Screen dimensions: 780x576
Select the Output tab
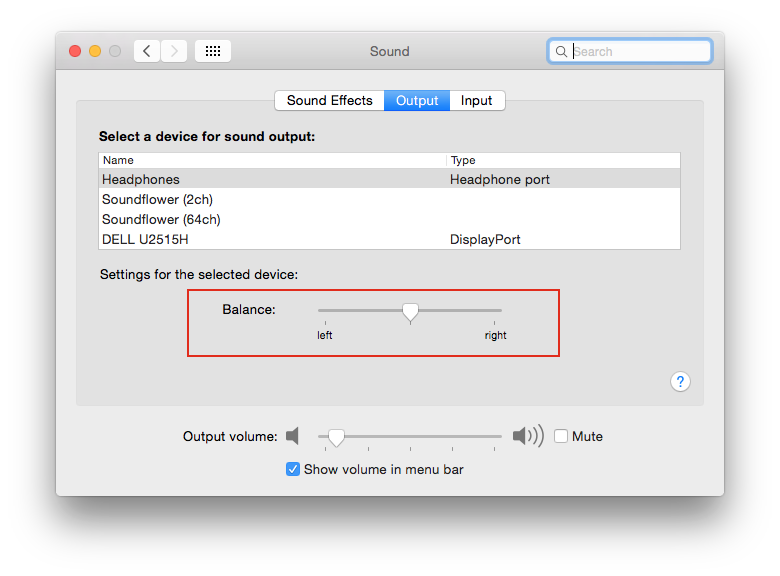417,100
